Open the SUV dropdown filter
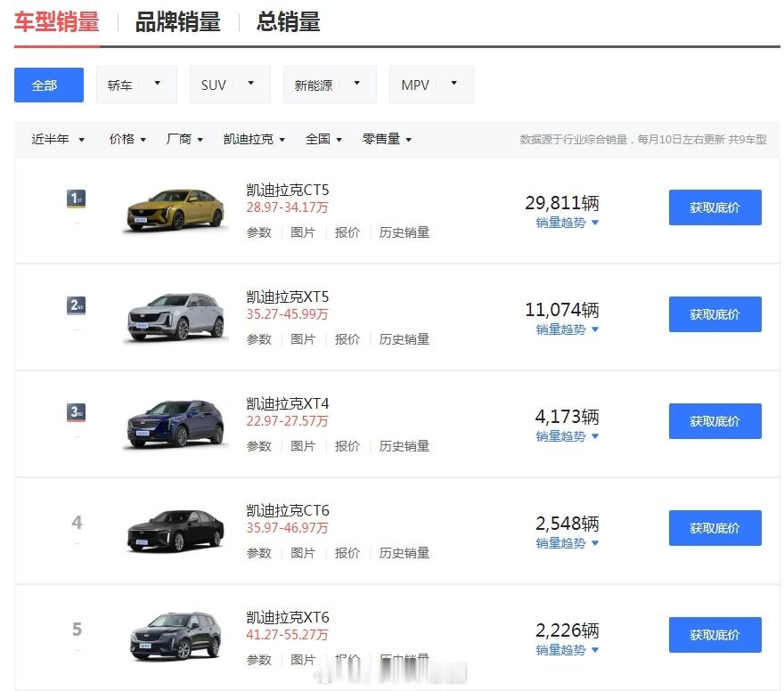This screenshot has width=784, height=691. click(230, 85)
